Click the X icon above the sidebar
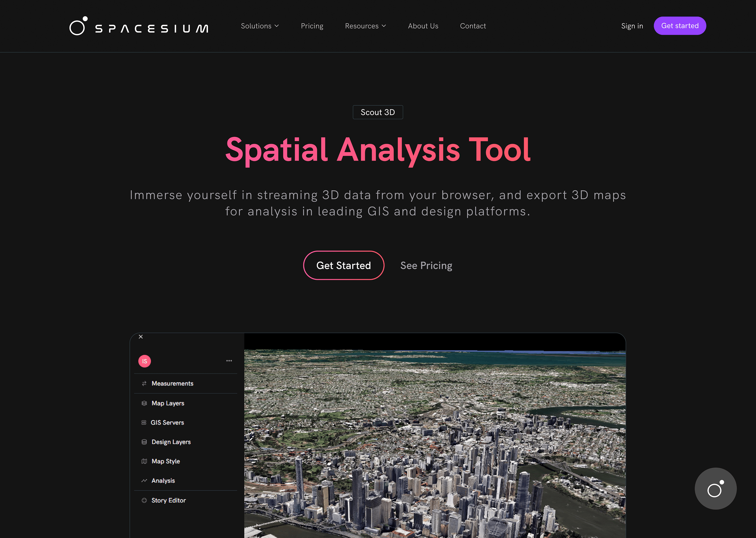Image resolution: width=756 pixels, height=538 pixels. (x=141, y=337)
